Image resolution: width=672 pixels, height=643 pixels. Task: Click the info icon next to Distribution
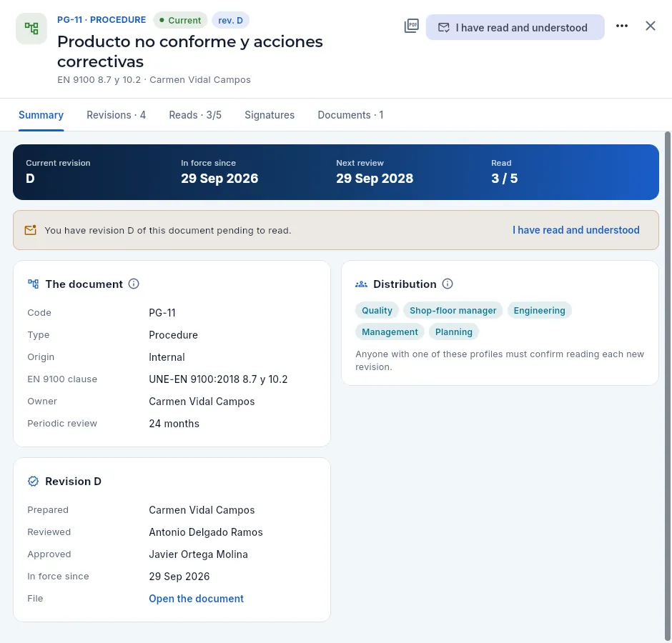tap(448, 284)
